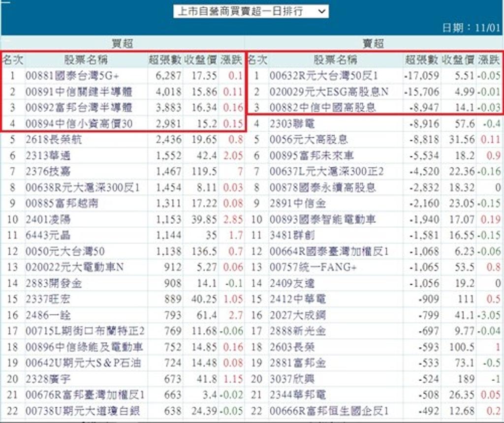Select 00893國泰智能電動車 entry
Screen dimensions: 504x423
[x=323, y=219]
